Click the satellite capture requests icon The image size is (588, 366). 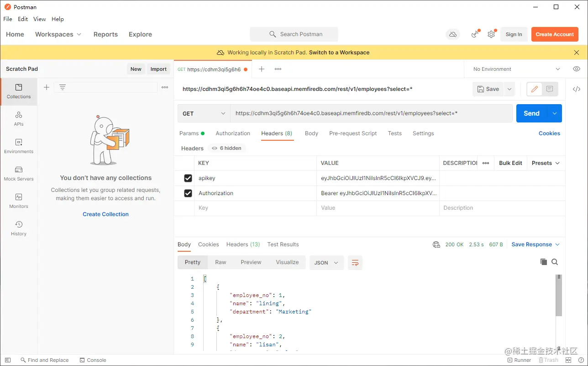(476, 34)
